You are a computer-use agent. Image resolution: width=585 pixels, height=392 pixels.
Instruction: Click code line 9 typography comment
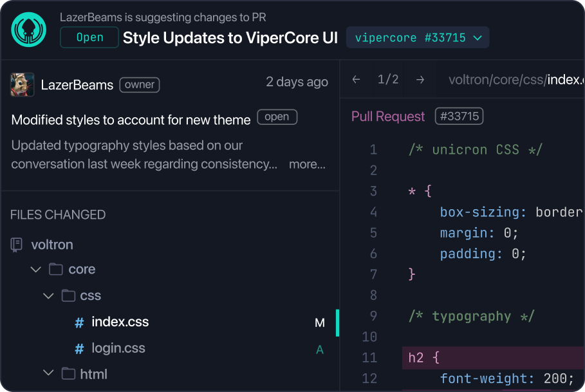471,316
